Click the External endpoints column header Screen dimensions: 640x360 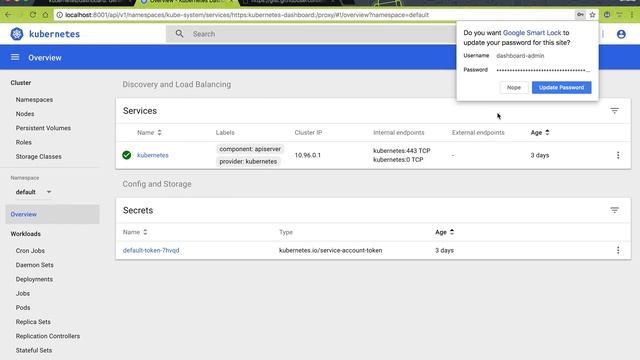pos(478,133)
